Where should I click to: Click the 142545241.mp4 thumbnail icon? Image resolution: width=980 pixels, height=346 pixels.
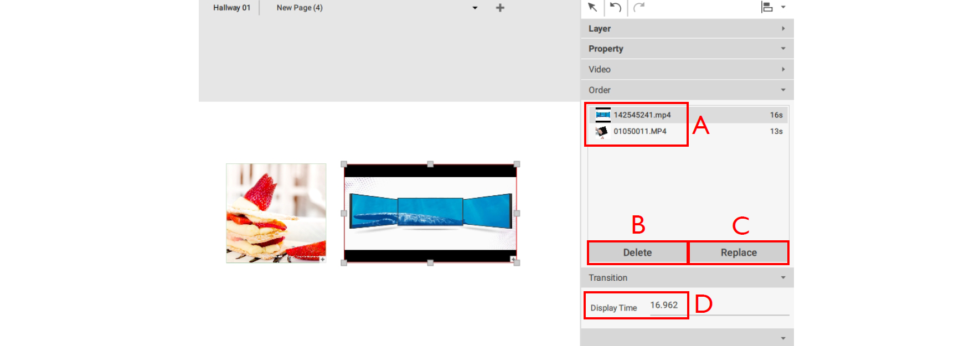click(x=602, y=115)
